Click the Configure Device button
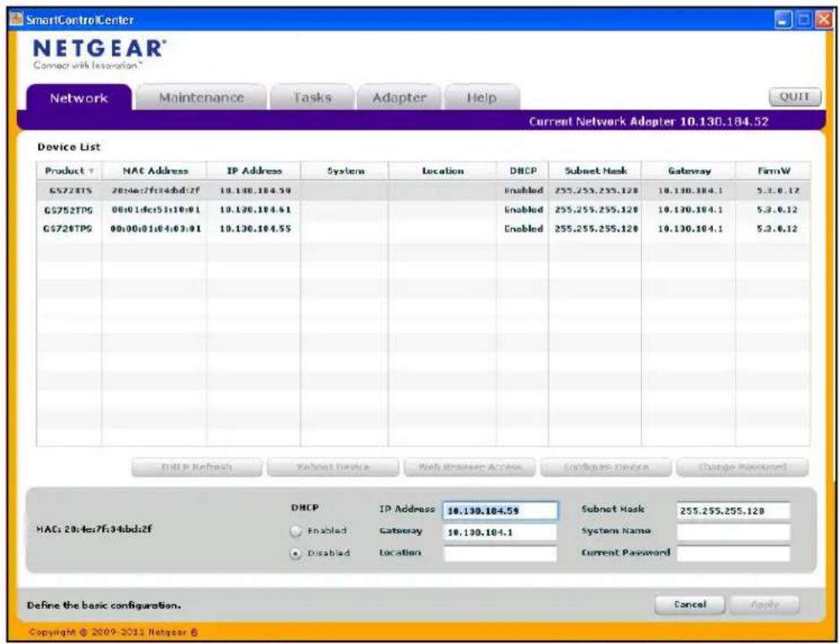The height and width of the screenshot is (644, 840). (606, 467)
